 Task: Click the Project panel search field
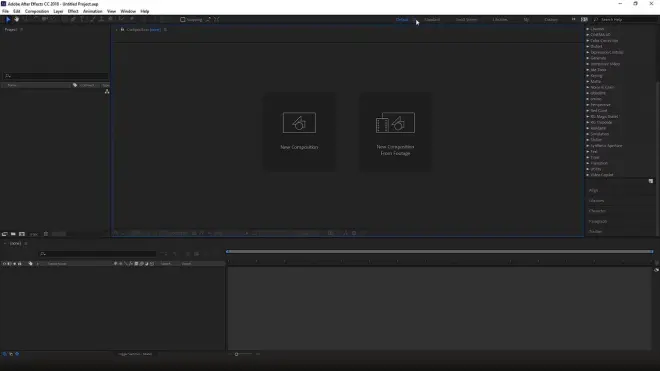point(56,76)
